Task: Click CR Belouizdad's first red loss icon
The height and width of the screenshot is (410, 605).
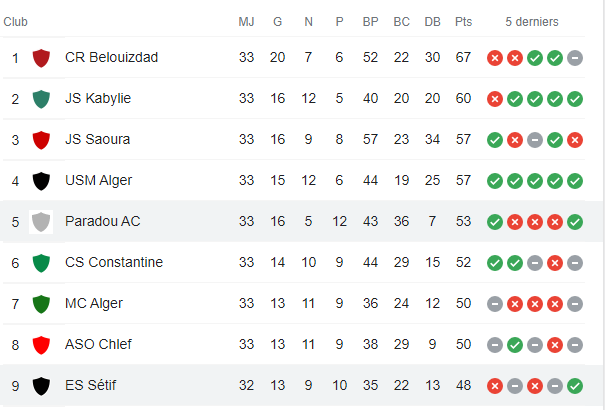Action: pos(494,58)
